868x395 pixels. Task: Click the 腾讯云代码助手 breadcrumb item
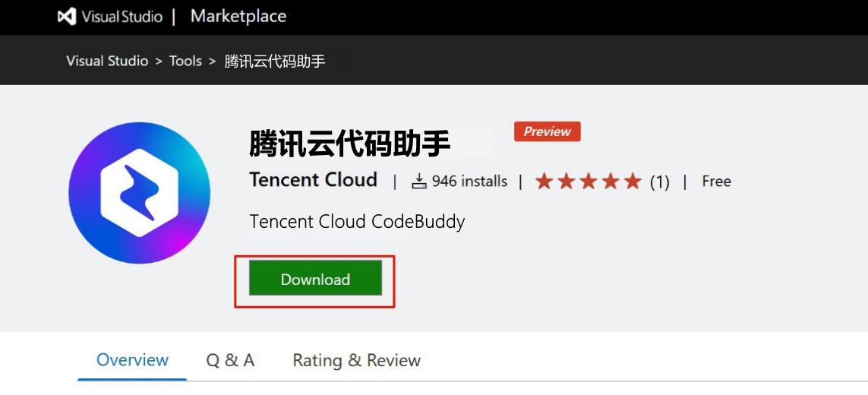click(275, 61)
